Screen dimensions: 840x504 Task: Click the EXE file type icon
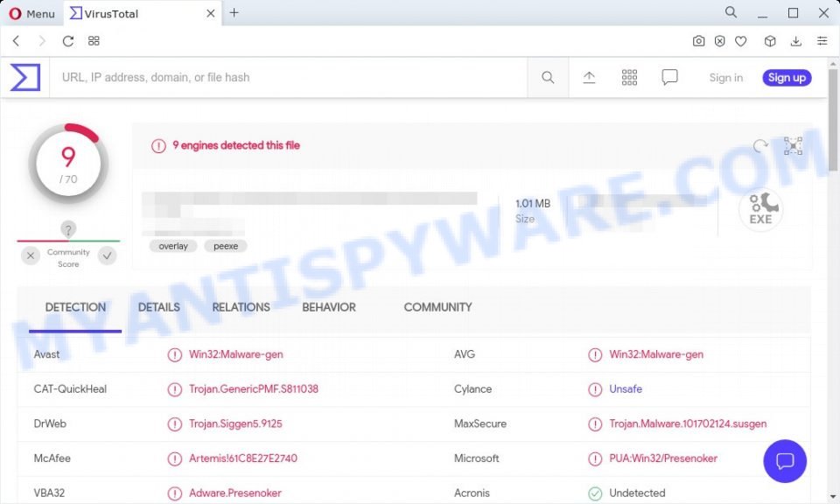point(760,209)
